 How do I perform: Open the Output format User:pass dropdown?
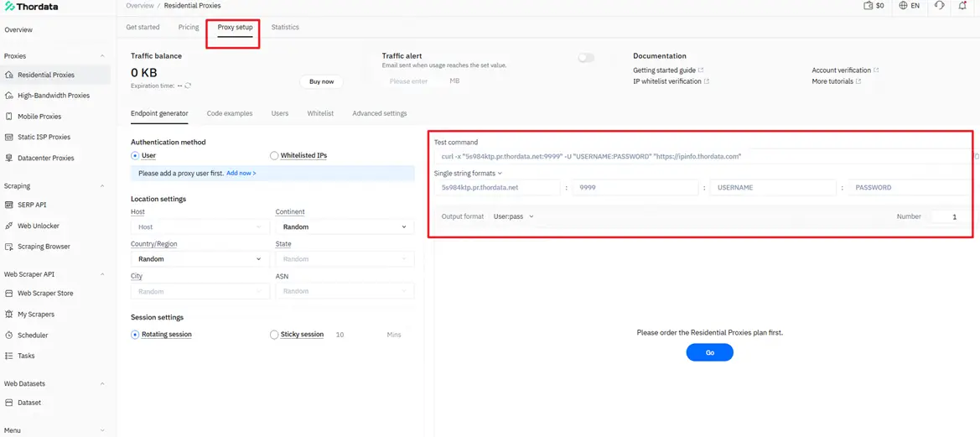pos(513,216)
